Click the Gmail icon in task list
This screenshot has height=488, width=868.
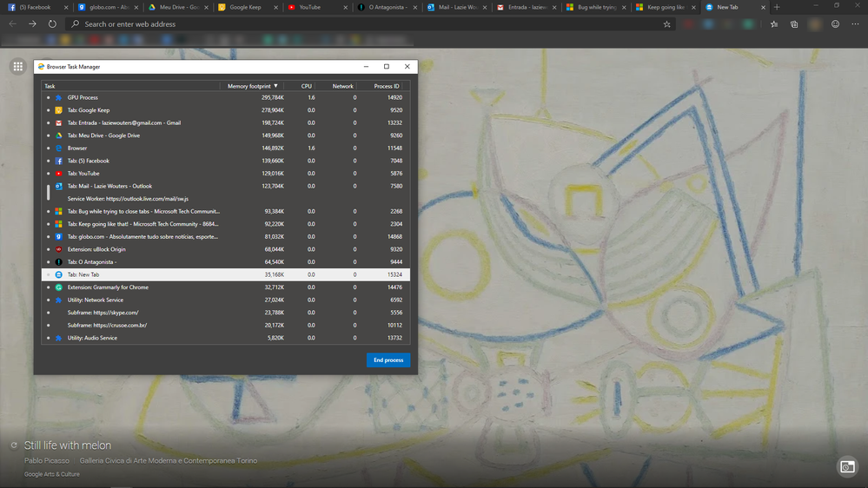59,122
